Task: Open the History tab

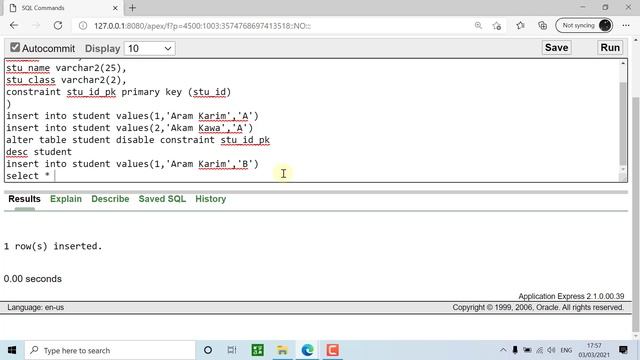Action: click(211, 199)
